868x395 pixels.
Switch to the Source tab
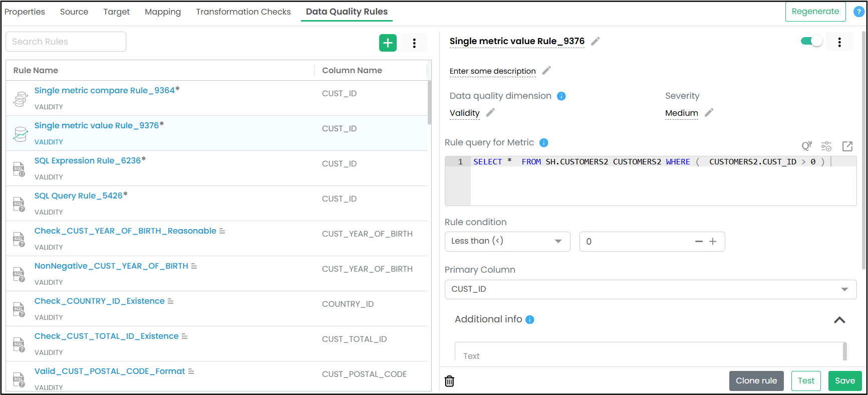[x=74, y=12]
